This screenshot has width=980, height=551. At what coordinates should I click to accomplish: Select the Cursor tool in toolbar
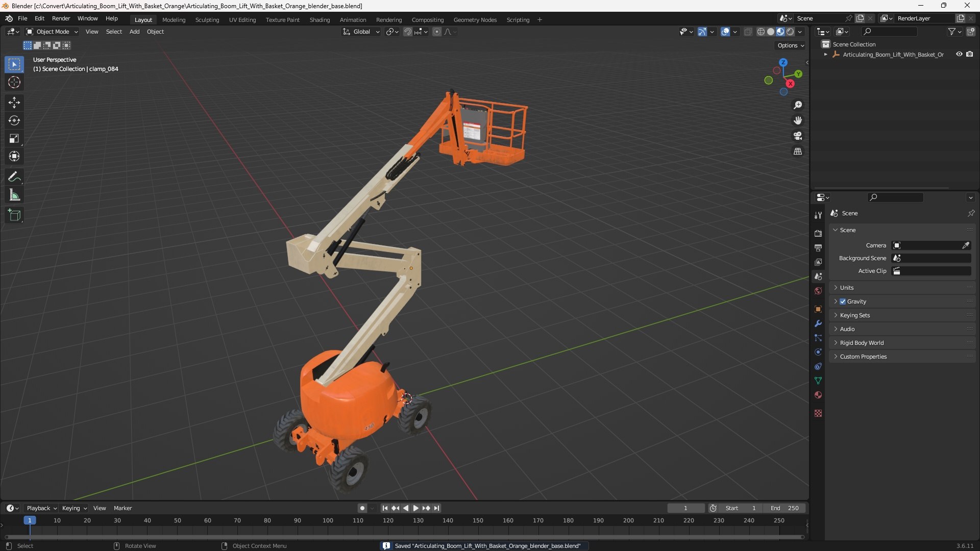click(x=14, y=82)
